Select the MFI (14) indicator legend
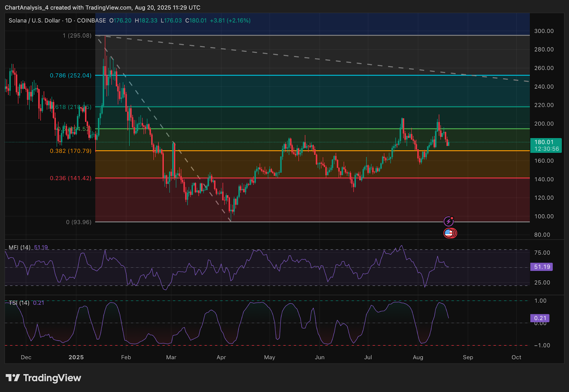 pos(20,247)
